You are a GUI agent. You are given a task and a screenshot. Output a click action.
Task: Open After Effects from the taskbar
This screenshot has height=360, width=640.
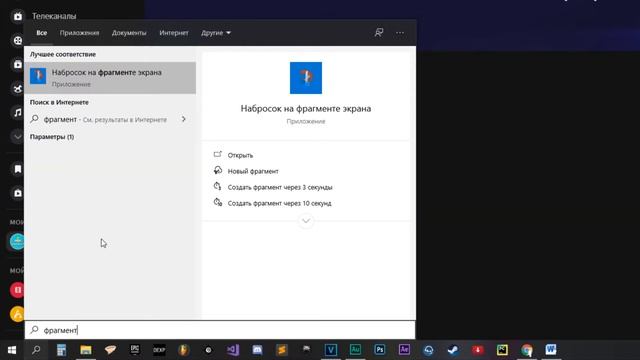click(404, 350)
